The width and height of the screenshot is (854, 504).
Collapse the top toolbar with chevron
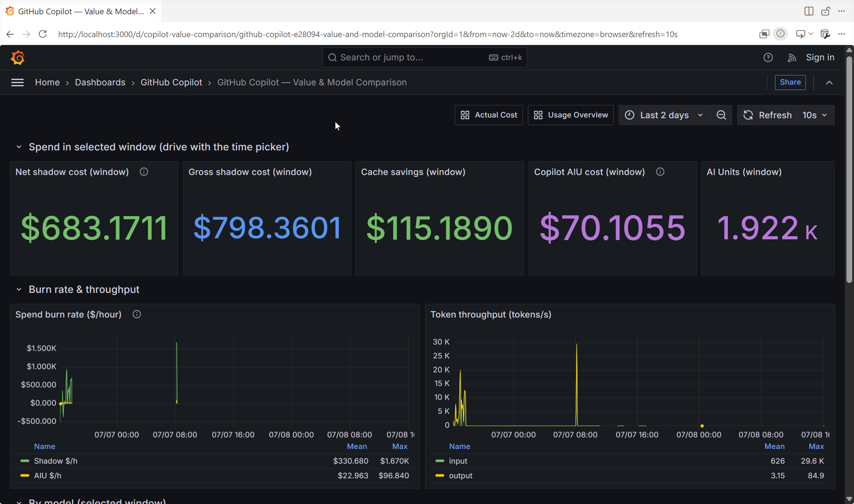tap(829, 83)
